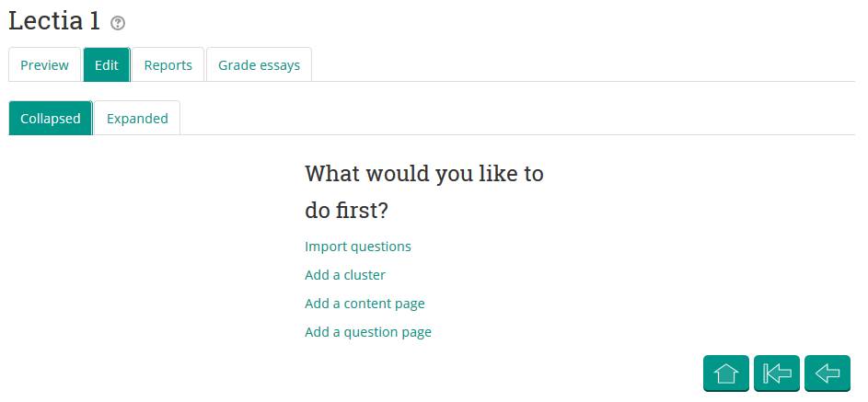868x402 pixels.
Task: Click the 'What would you like to' heading line
Action: click(423, 173)
